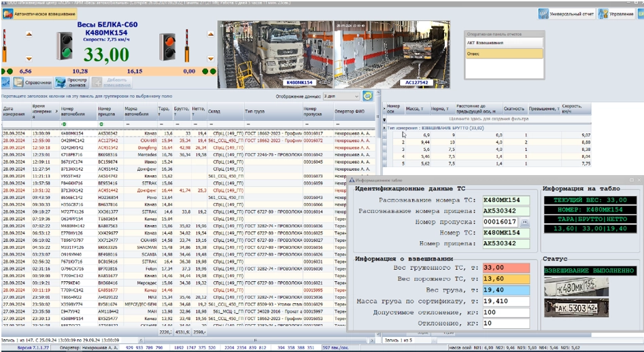Open the Управление toolbar item
Image resolution: width=644 pixels, height=352 pixels.
616,14
